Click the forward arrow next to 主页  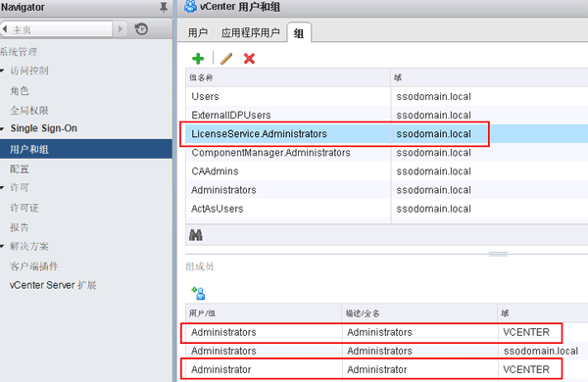click(120, 28)
